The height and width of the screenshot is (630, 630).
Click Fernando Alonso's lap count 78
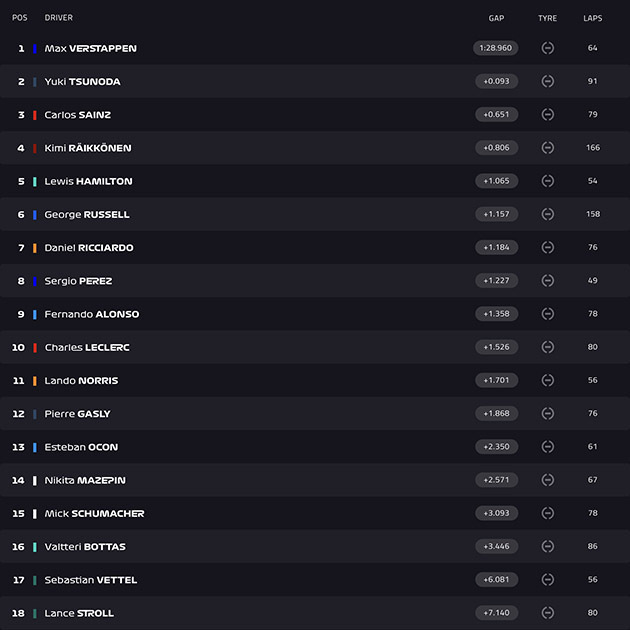tap(593, 314)
